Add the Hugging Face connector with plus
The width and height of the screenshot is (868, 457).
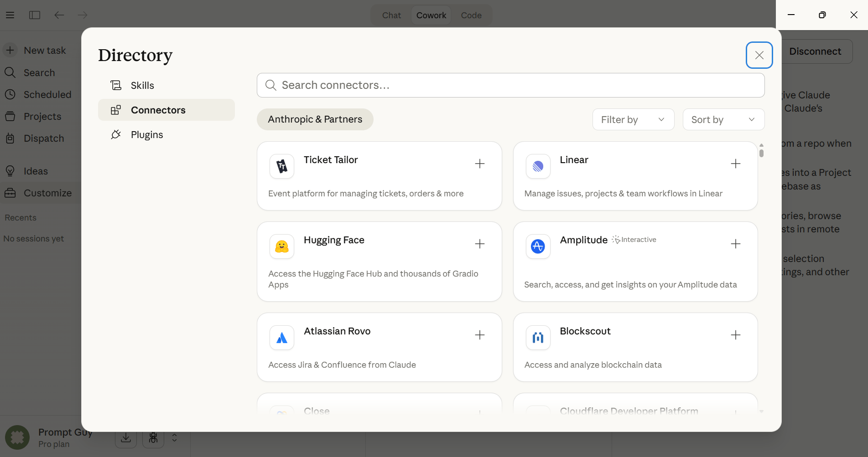coord(480,244)
